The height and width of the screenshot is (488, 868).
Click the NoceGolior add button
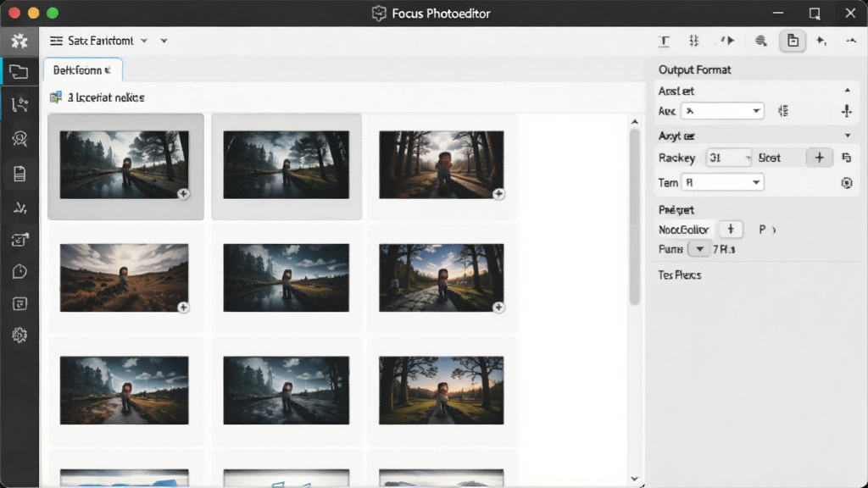click(x=731, y=229)
